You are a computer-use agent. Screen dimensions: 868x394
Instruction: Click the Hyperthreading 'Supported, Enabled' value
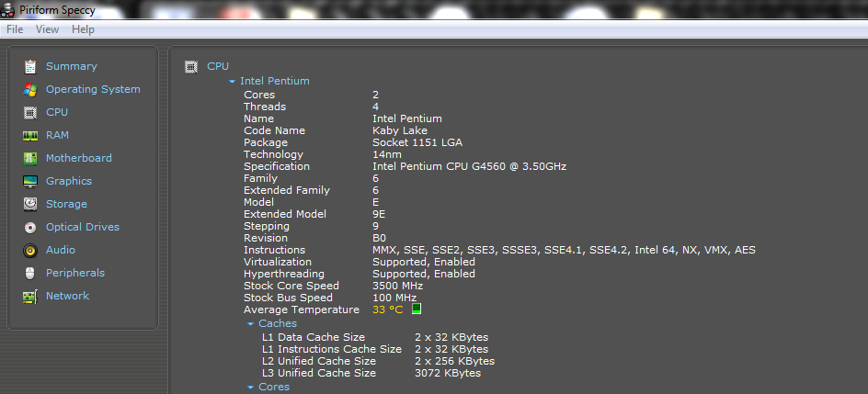(x=424, y=274)
